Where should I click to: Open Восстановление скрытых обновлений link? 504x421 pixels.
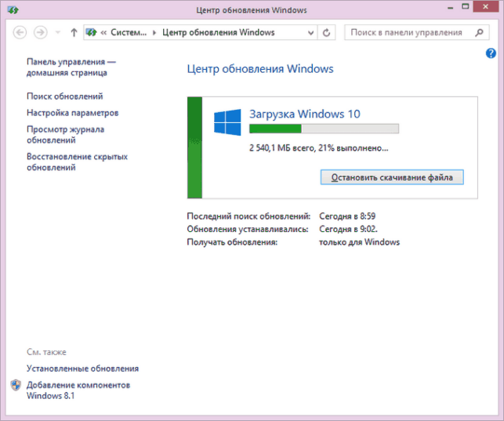point(77,162)
